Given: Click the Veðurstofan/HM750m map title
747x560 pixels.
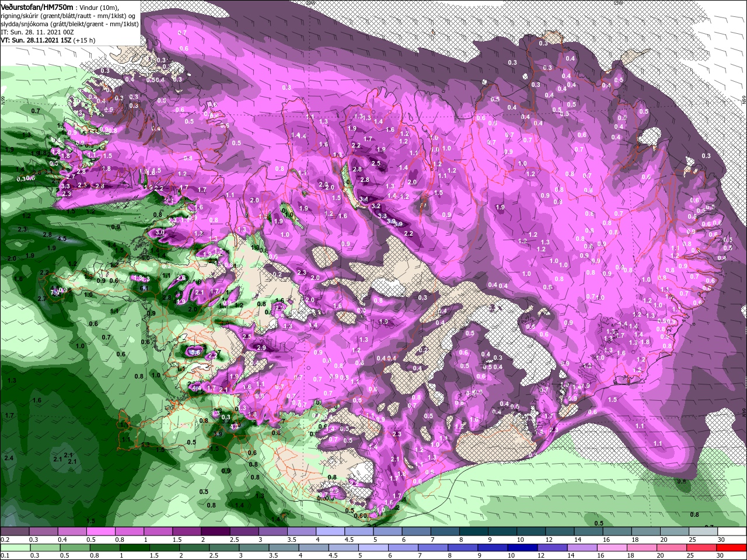Looking at the screenshot, I should pyautogui.click(x=37, y=6).
